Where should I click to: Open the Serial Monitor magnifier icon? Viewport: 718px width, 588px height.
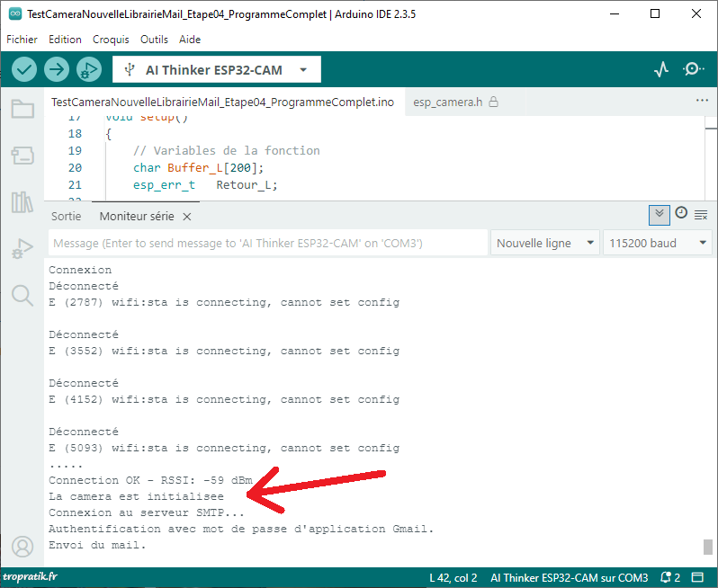point(694,69)
